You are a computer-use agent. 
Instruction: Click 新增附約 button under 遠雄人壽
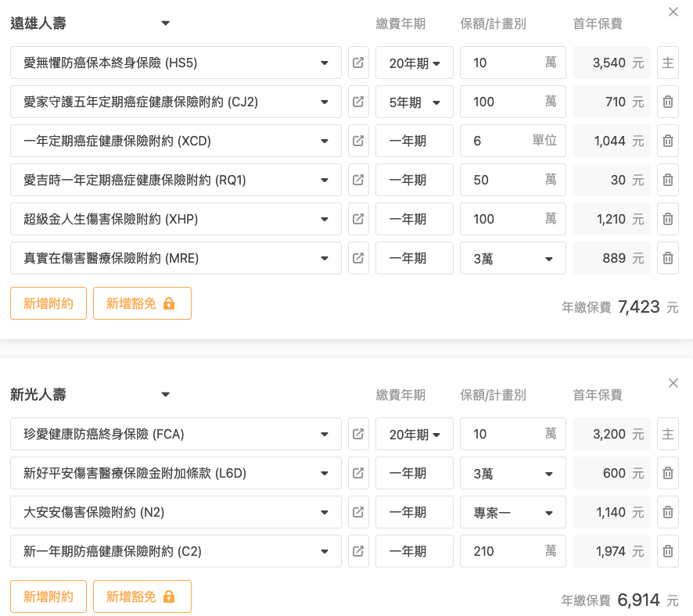[48, 303]
